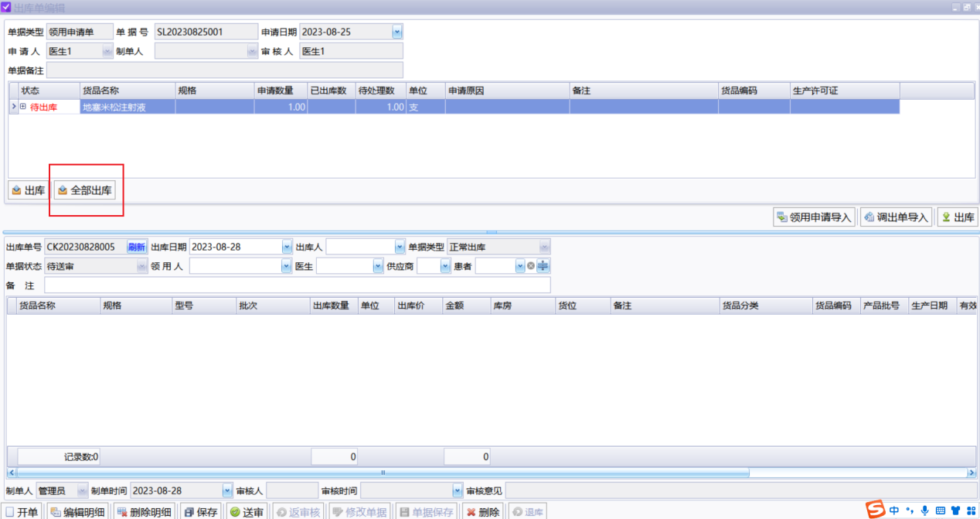This screenshot has width=980, height=519.
Task: Clear the 患者 field with the grey X icon
Action: pos(531,266)
